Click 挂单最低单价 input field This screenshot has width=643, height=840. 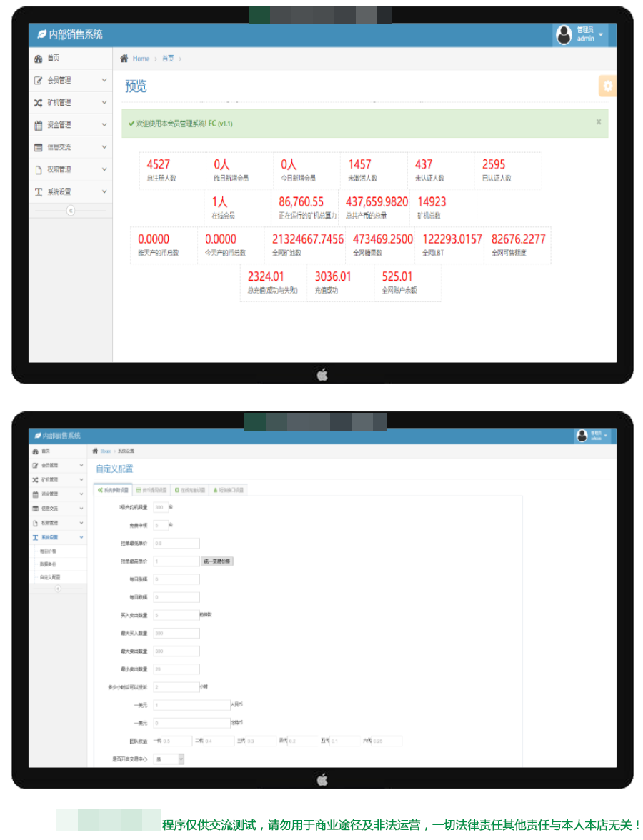click(176, 543)
